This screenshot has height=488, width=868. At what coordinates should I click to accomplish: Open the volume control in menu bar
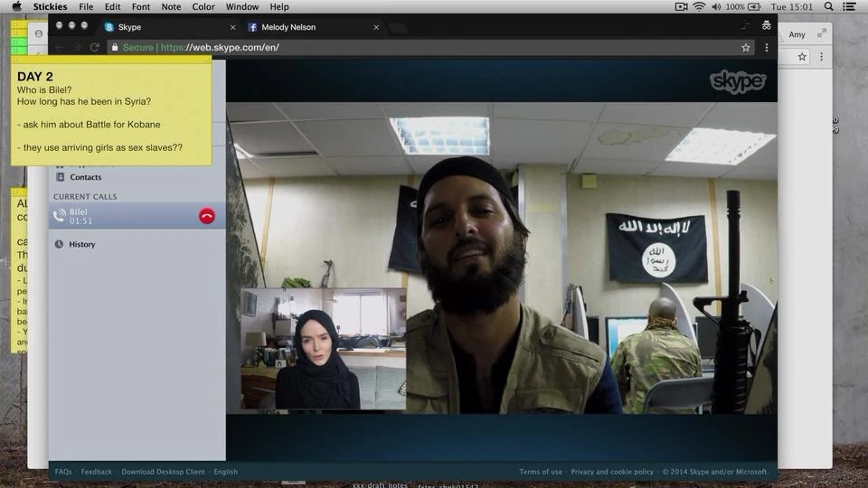(716, 6)
